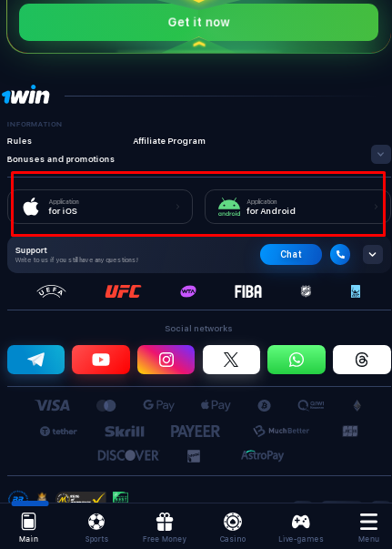Open the Affiliate Program link
The height and width of the screenshot is (549, 392).
169,141
